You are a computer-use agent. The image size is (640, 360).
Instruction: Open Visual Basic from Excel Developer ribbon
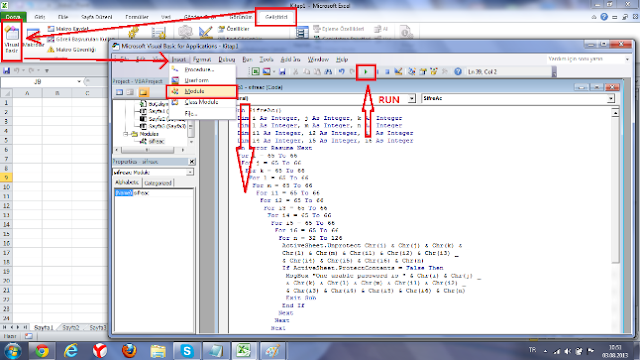12,40
